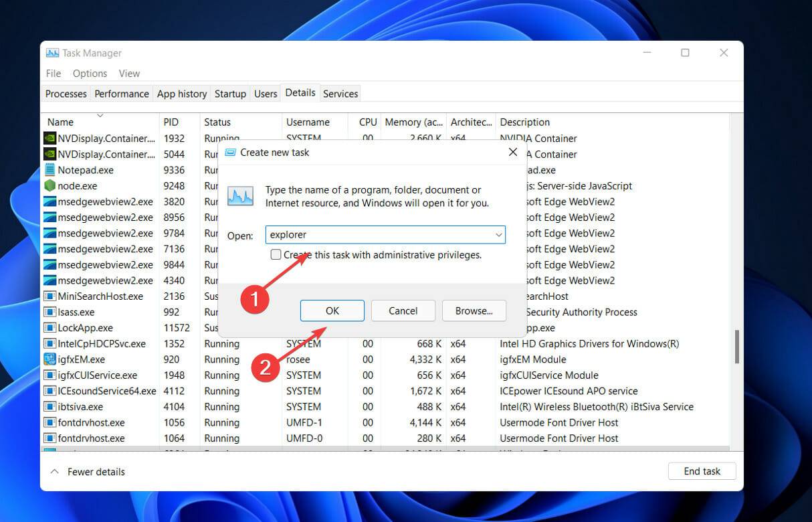Confirm with the OK button
The image size is (812, 522).
pos(332,311)
